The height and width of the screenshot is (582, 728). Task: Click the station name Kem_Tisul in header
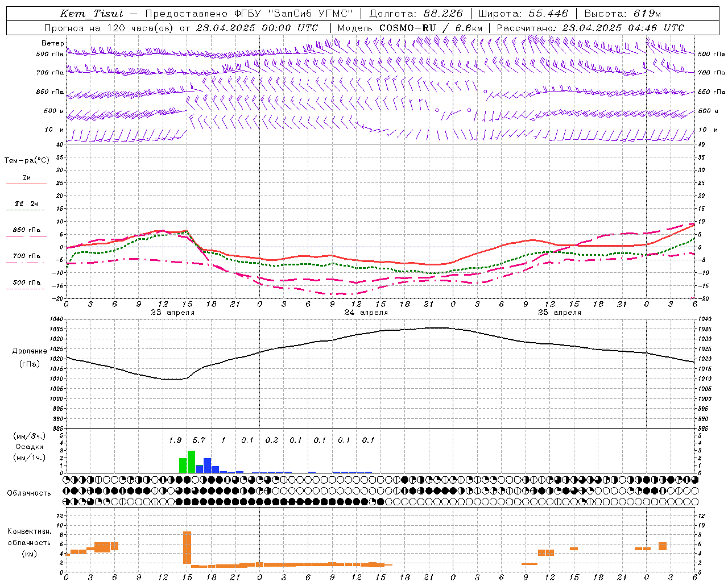92,14
